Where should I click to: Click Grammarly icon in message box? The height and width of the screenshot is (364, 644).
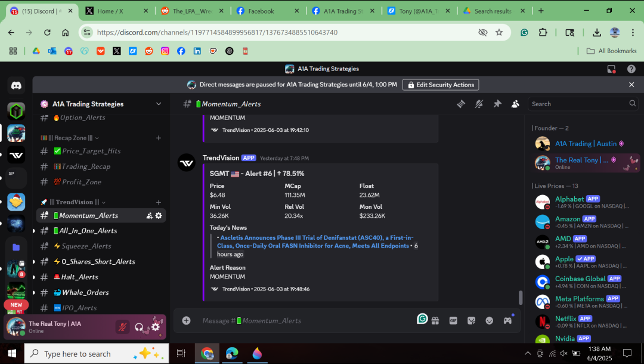[422, 319]
